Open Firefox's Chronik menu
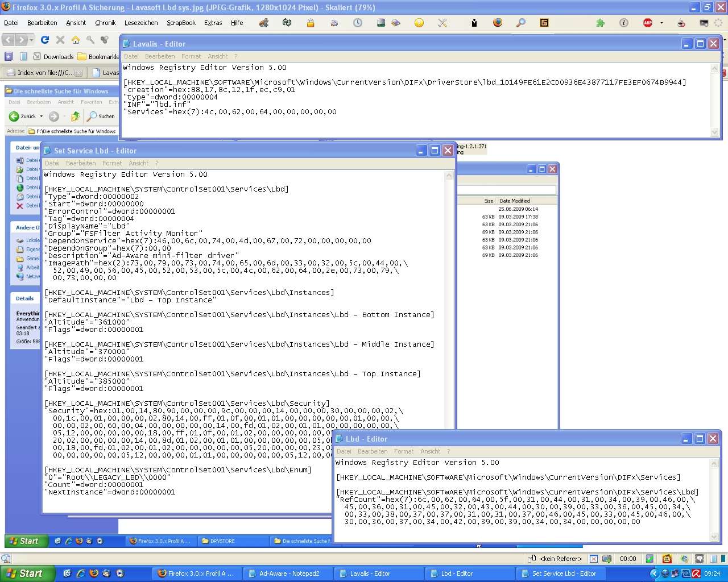The image size is (728, 582). pyautogui.click(x=105, y=23)
